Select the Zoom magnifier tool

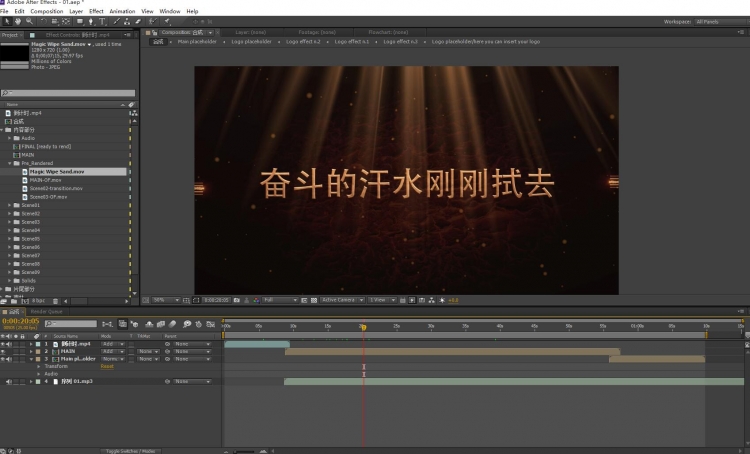click(29, 22)
